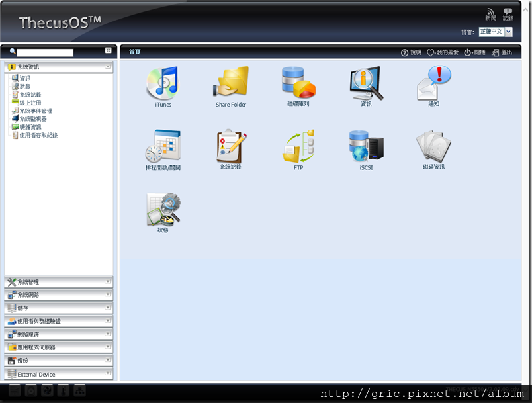
Task: Select 狀態 in the sidebar tree
Action: tap(24, 87)
